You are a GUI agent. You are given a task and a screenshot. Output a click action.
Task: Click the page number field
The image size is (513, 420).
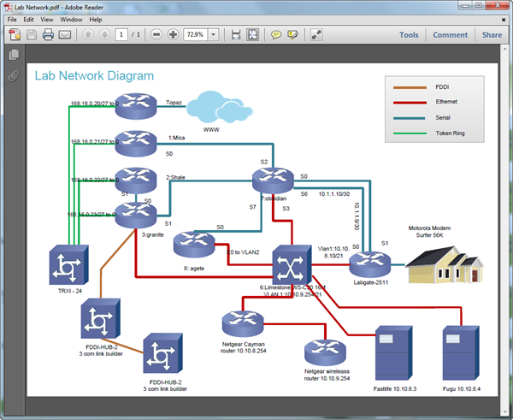coord(121,34)
